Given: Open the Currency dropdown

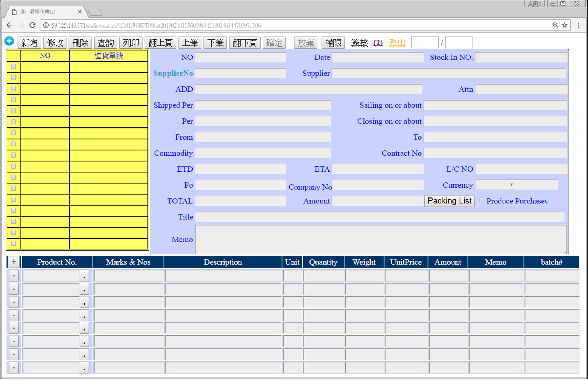Looking at the screenshot, I should 495,185.
